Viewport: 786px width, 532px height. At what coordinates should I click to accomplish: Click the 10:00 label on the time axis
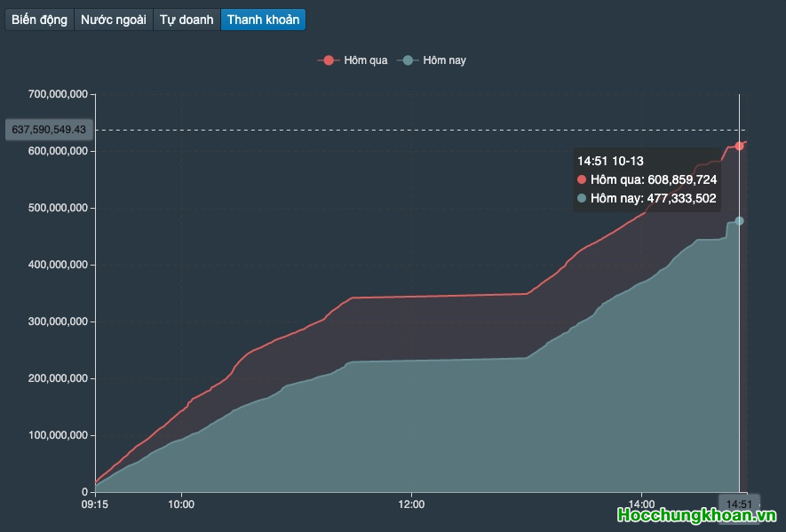tap(181, 504)
